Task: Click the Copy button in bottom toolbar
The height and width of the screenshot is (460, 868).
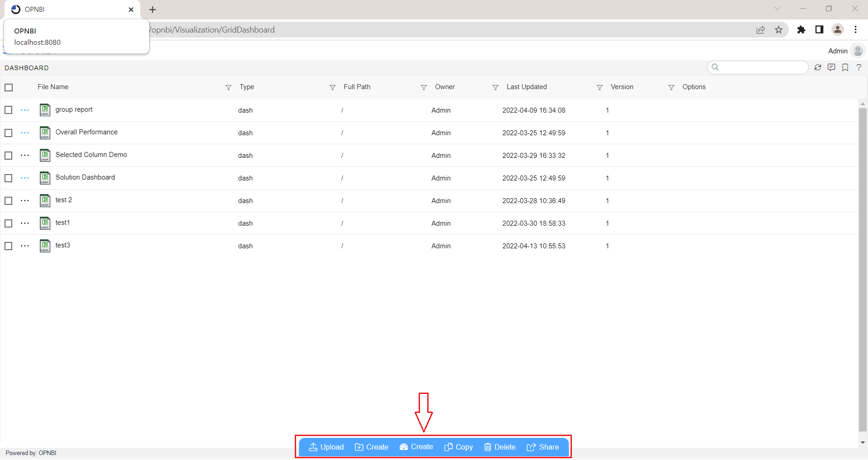Action: tap(458, 447)
